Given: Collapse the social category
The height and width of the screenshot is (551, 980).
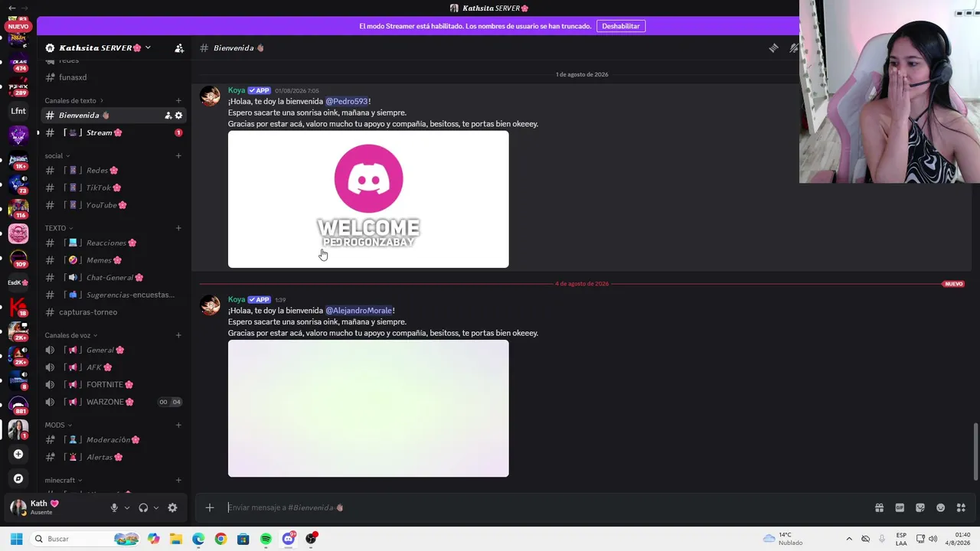Looking at the screenshot, I should pyautogui.click(x=57, y=156).
